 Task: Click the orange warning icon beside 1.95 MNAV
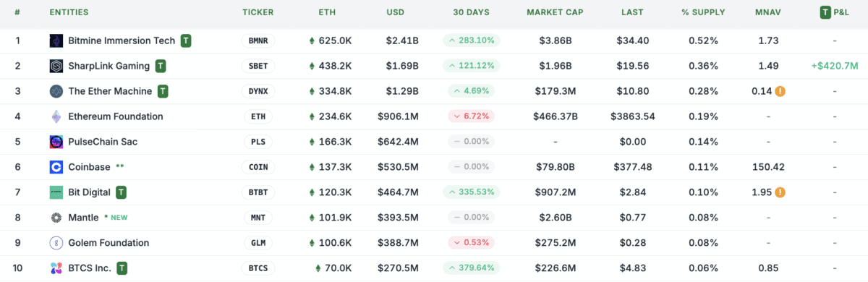(x=780, y=192)
